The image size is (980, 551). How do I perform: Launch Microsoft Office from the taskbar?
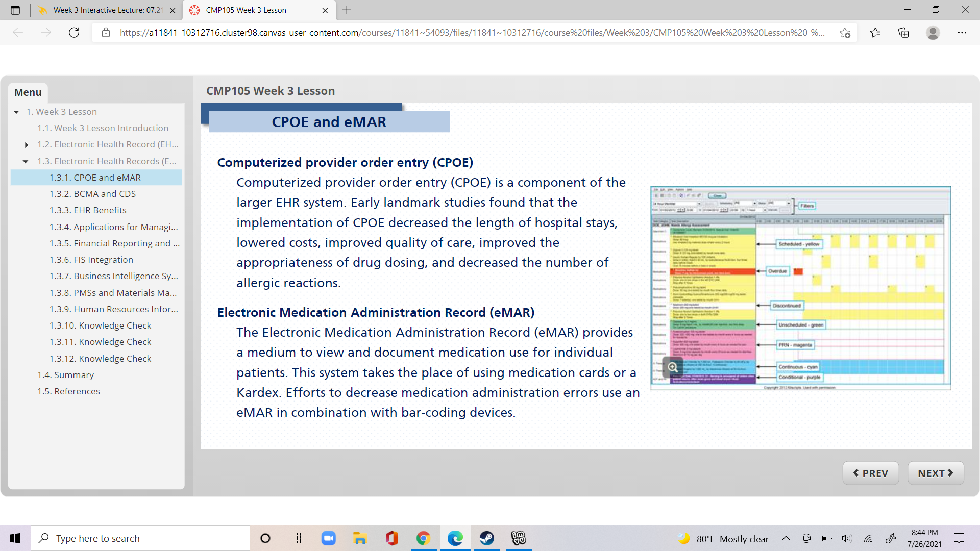tap(392, 538)
